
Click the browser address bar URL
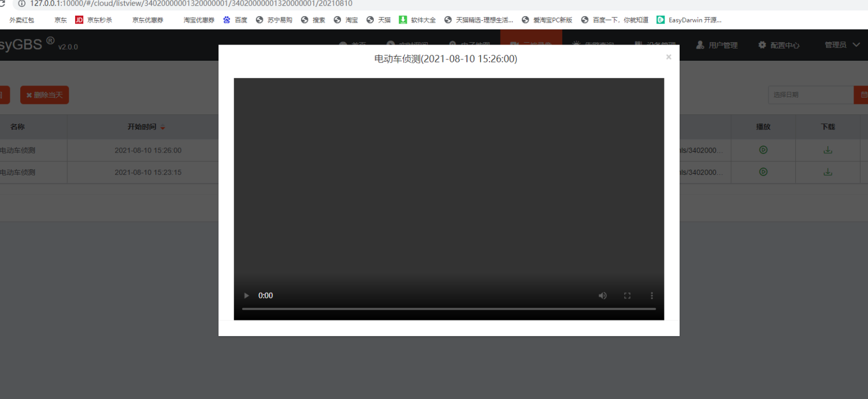click(x=191, y=3)
